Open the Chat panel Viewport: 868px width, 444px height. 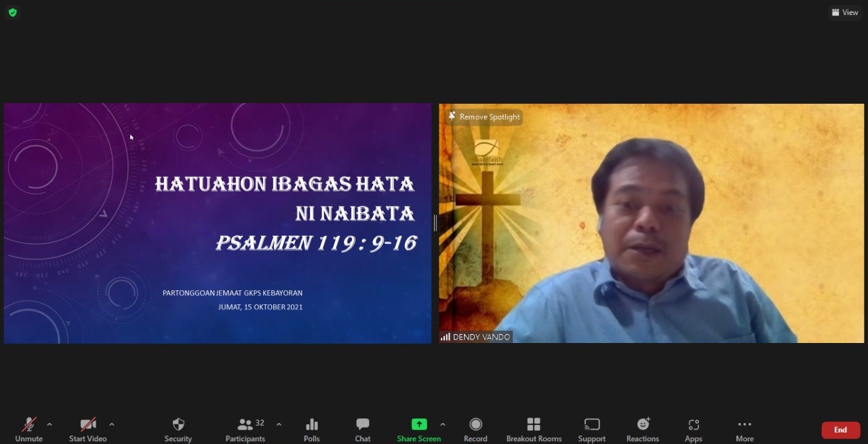tap(363, 429)
